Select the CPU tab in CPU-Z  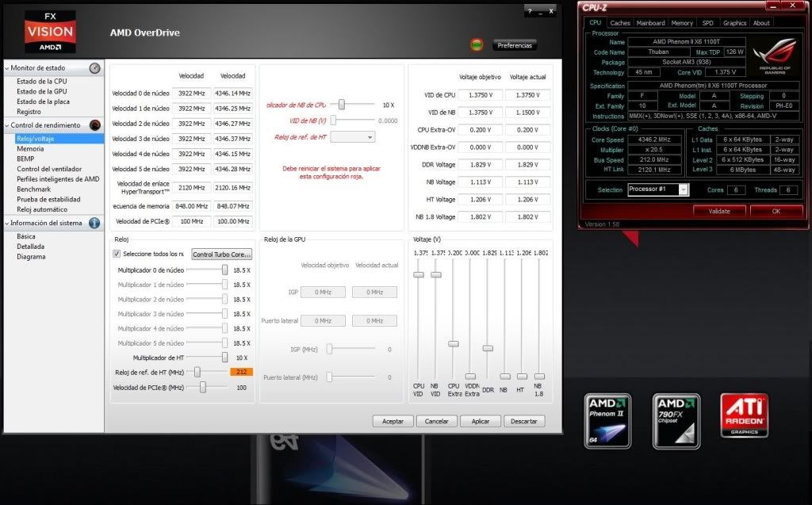[x=595, y=23]
